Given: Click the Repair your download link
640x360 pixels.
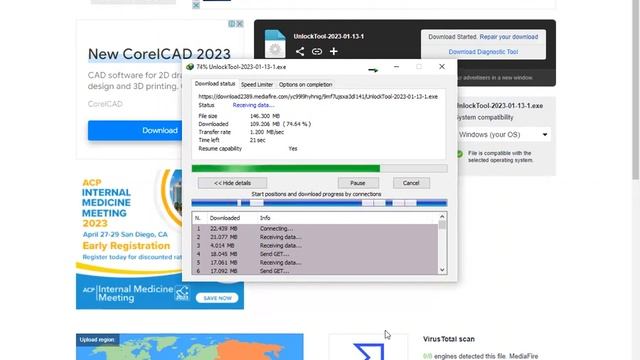Looking at the screenshot, I should point(509,37).
